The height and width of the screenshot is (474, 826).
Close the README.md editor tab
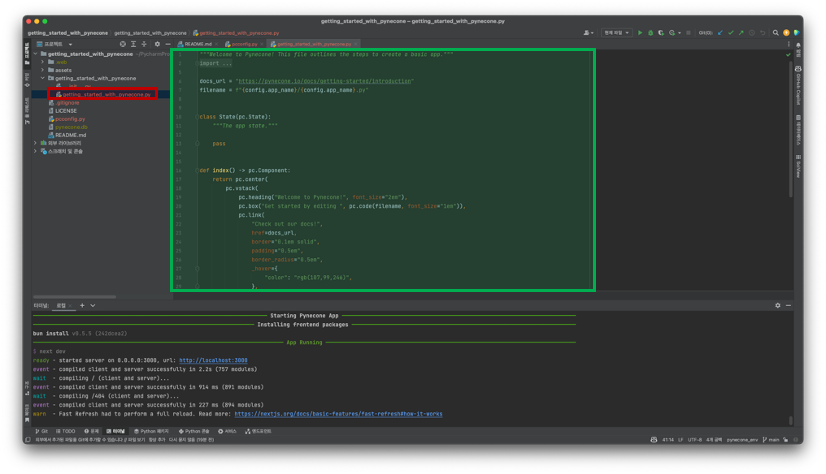click(216, 44)
